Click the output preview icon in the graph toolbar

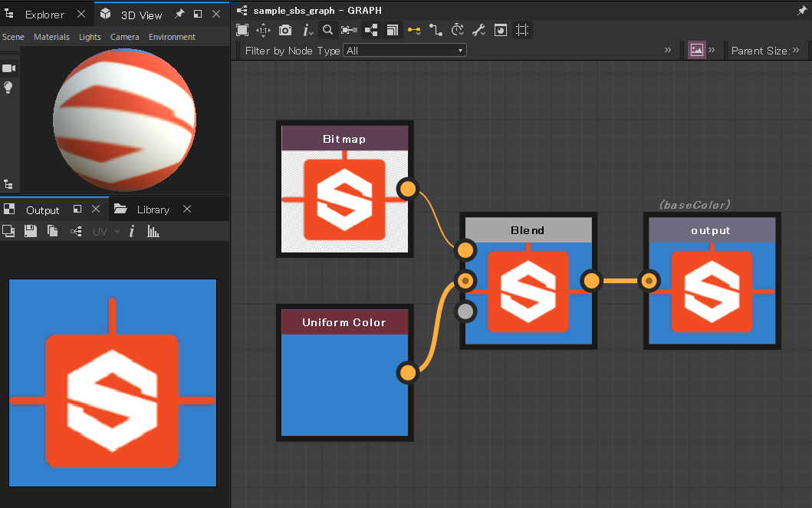tap(500, 30)
